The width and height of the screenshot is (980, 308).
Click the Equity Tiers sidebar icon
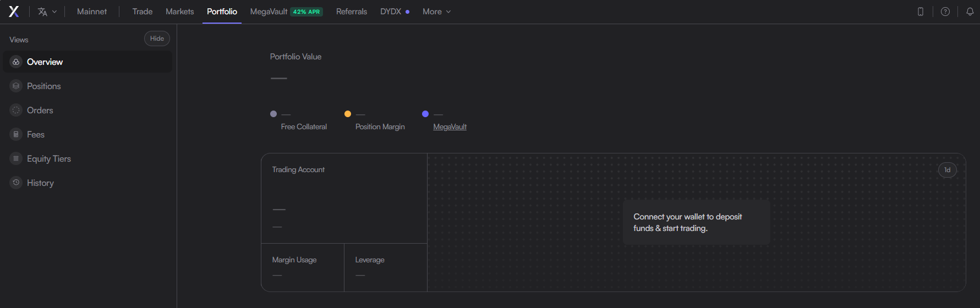coord(16,158)
